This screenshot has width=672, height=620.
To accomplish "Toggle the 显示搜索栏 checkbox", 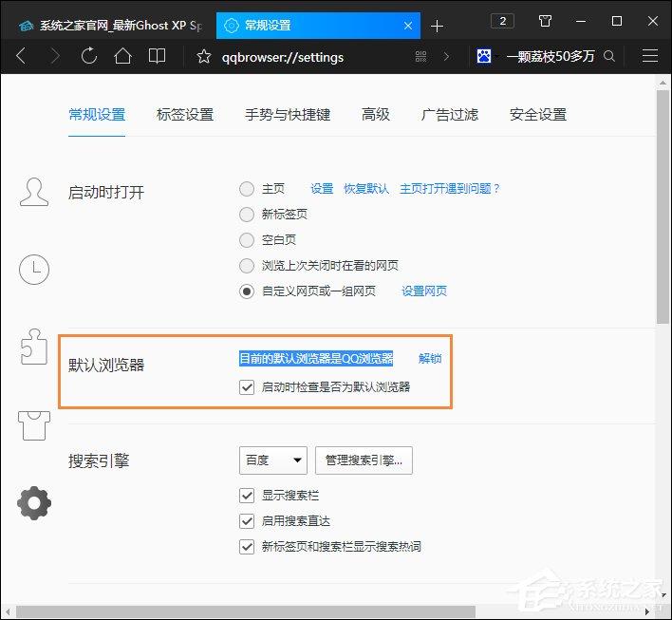I will coord(247,496).
